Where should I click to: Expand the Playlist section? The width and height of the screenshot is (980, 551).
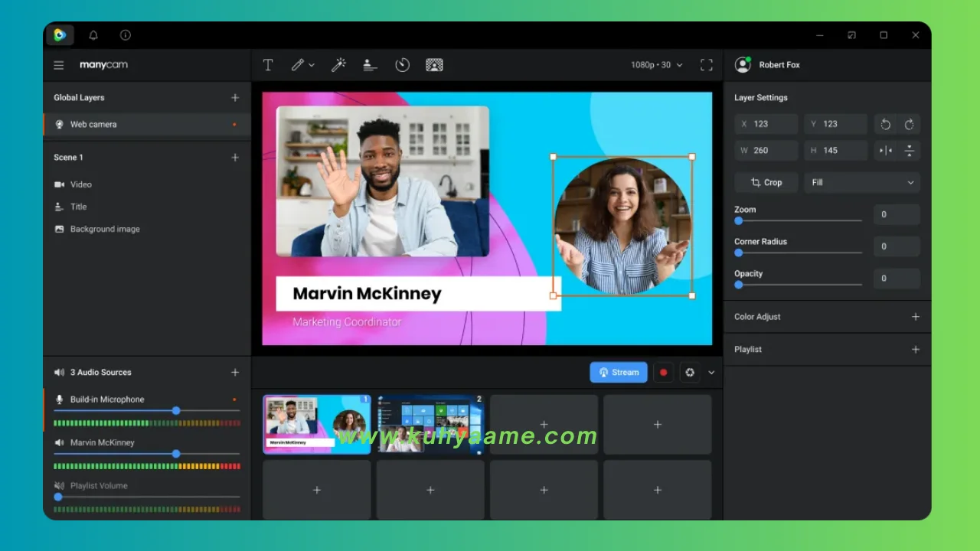coord(915,350)
